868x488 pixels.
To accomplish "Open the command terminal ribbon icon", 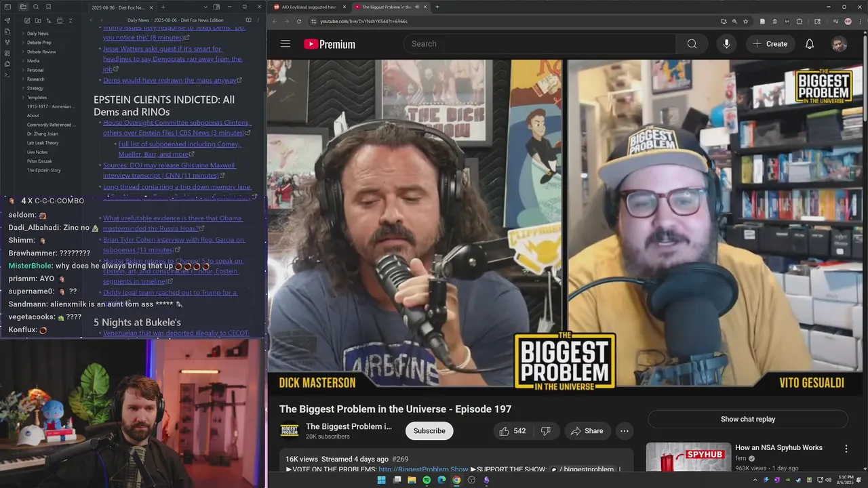I will click(7, 75).
